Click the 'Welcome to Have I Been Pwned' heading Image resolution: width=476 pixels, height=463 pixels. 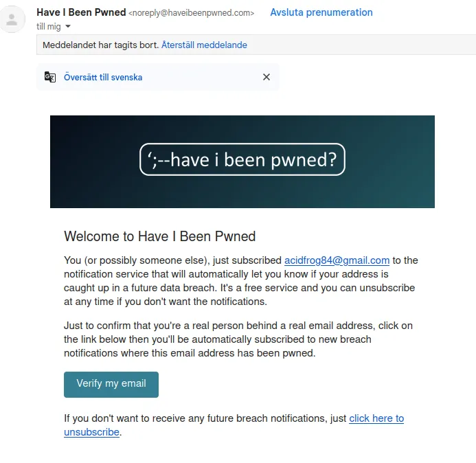[159, 236]
